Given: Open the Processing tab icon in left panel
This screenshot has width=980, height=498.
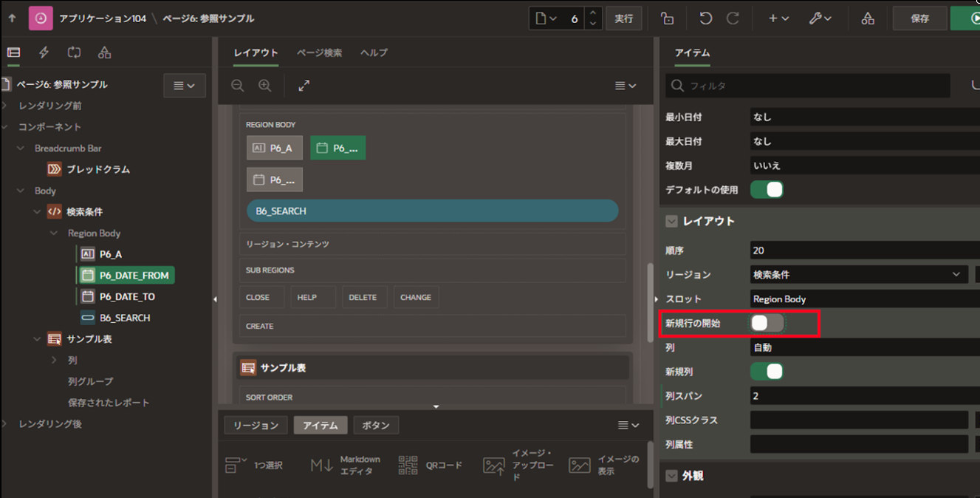Looking at the screenshot, I should pos(74,52).
